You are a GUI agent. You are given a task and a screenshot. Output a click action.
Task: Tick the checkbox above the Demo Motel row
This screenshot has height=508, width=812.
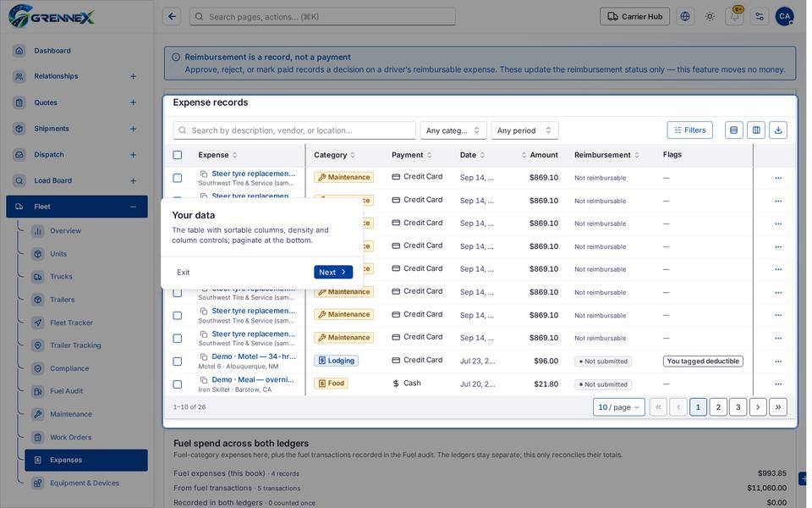(178, 339)
